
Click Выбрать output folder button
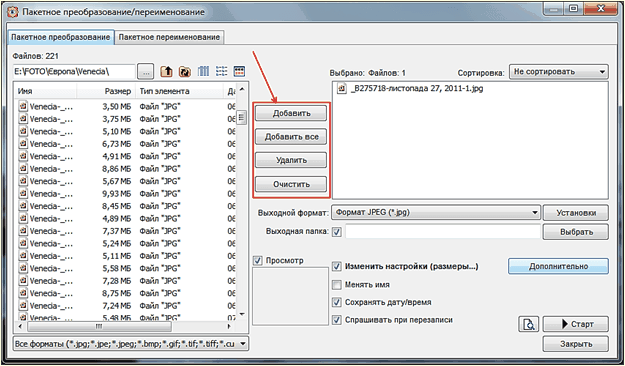576,232
